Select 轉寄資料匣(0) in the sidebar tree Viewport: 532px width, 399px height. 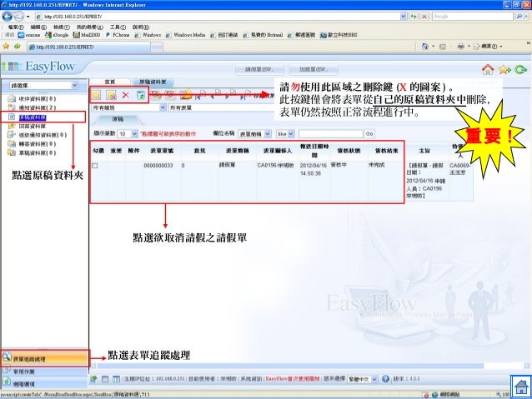[37, 144]
